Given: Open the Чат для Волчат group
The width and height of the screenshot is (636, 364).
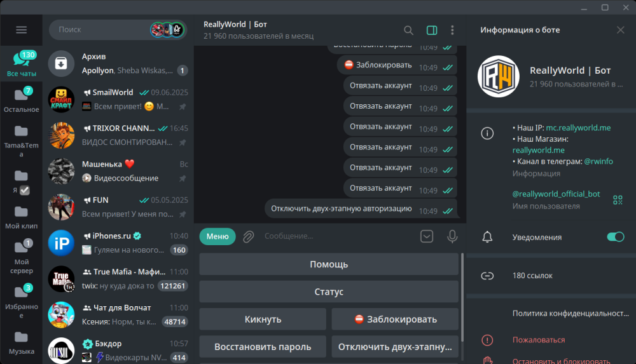Looking at the screenshot, I should point(118,314).
